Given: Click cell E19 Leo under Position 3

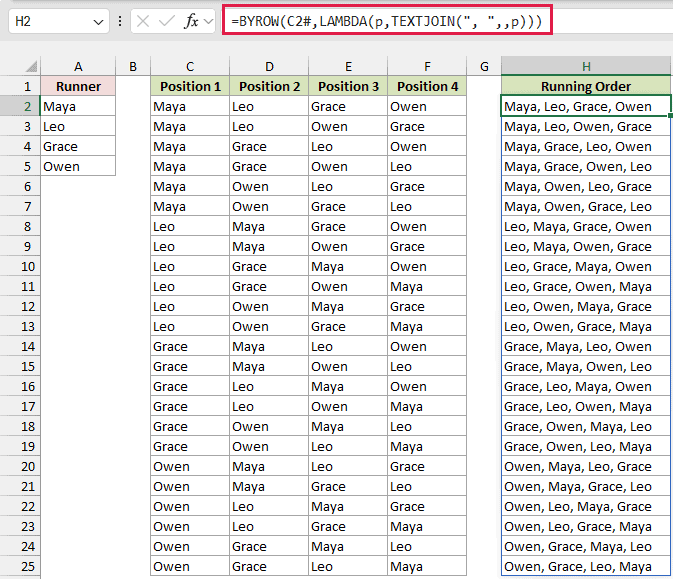Looking at the screenshot, I should click(348, 446).
